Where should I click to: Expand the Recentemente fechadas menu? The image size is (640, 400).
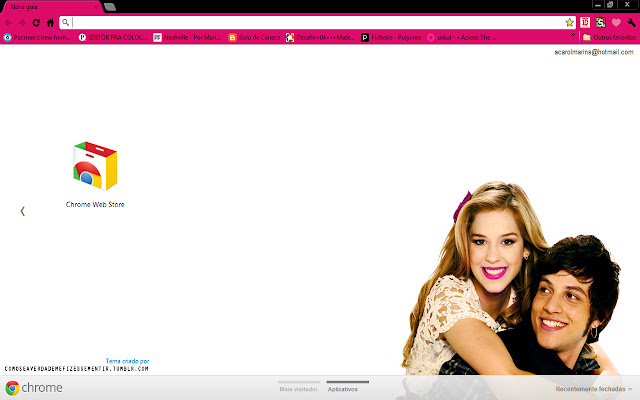(x=595, y=388)
